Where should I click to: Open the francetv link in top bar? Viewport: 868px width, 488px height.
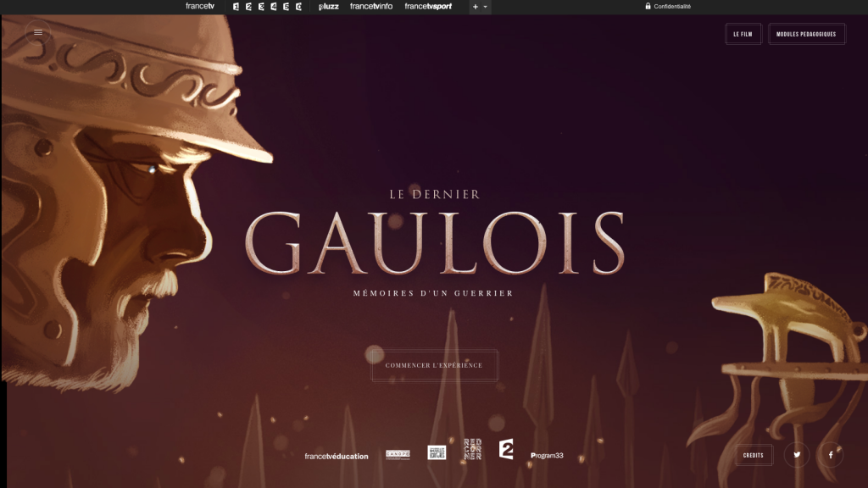tap(200, 6)
